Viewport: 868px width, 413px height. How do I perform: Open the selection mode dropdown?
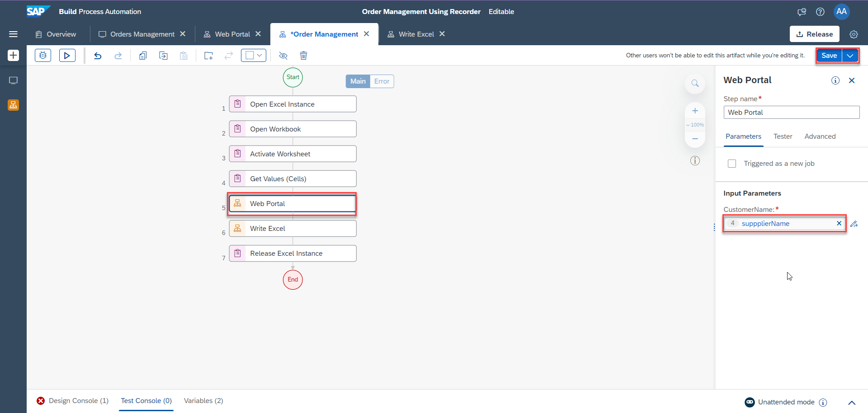coord(254,55)
